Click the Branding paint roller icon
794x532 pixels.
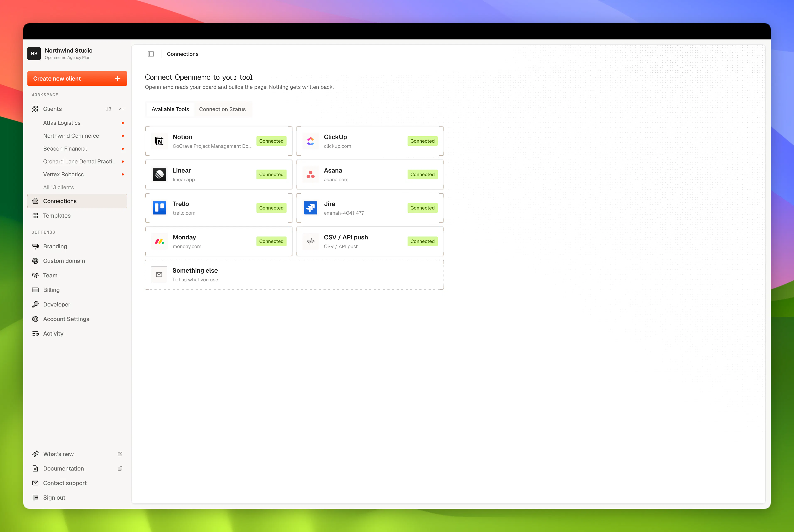coord(35,246)
